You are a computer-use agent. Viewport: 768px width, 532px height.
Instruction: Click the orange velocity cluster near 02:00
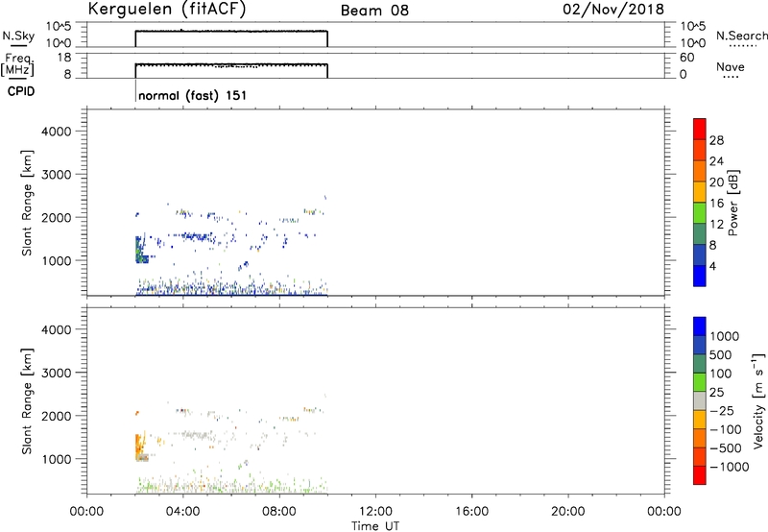[139, 446]
